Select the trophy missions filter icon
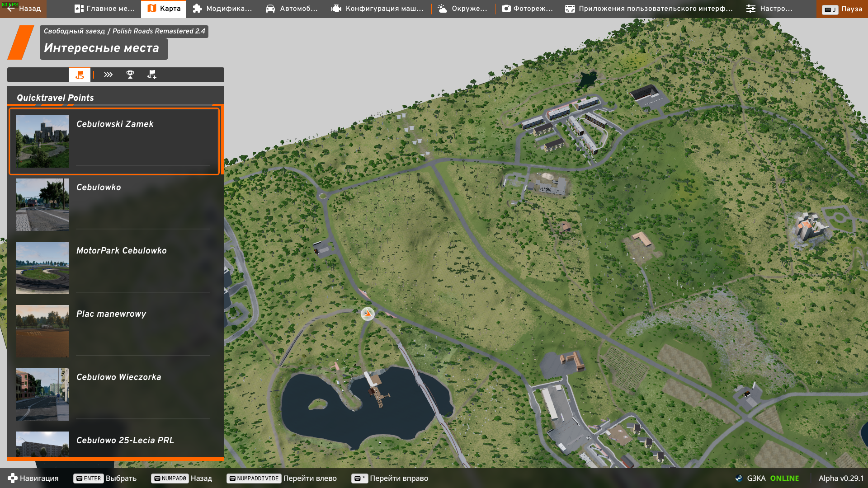Screen dimensions: 868x488 coord(130,75)
